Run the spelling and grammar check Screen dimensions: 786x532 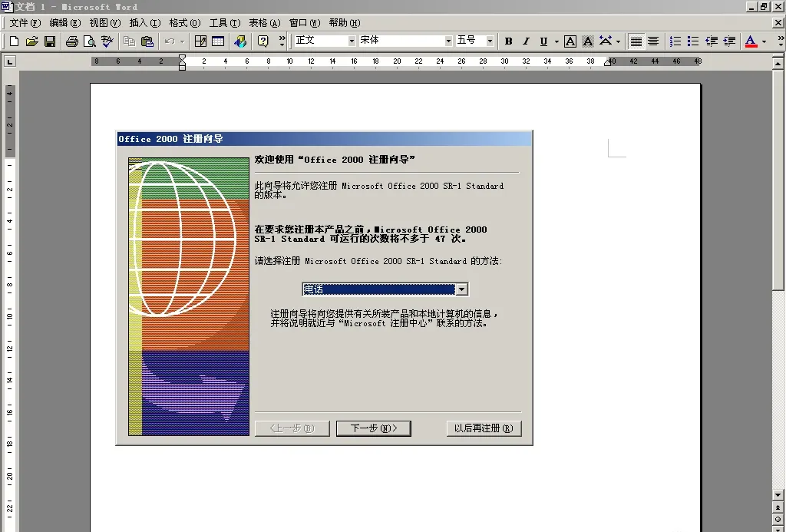click(107, 41)
